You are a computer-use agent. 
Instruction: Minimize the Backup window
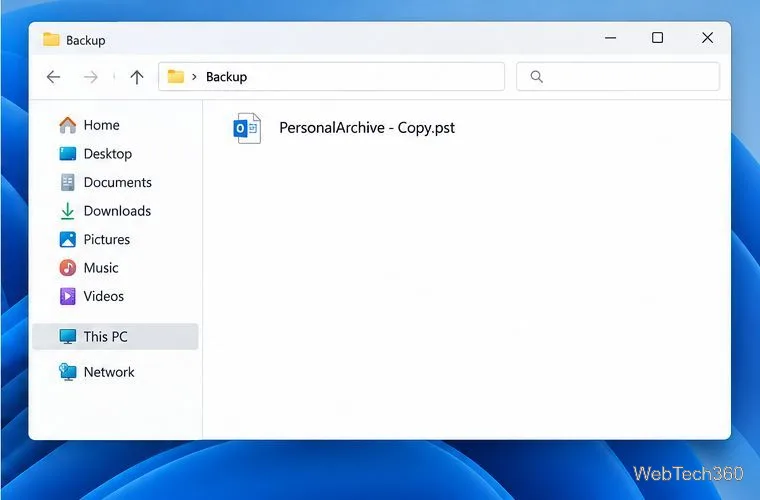(611, 38)
